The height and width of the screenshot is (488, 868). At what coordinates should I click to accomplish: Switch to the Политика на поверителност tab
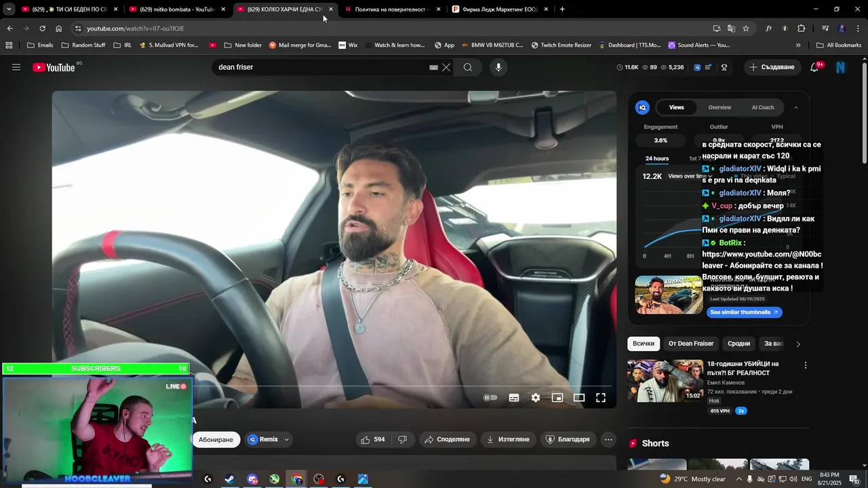pyautogui.click(x=391, y=9)
